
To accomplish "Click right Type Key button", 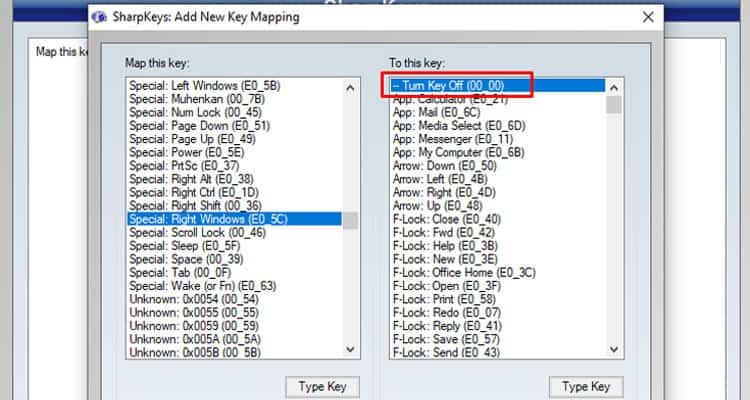I will [x=586, y=387].
